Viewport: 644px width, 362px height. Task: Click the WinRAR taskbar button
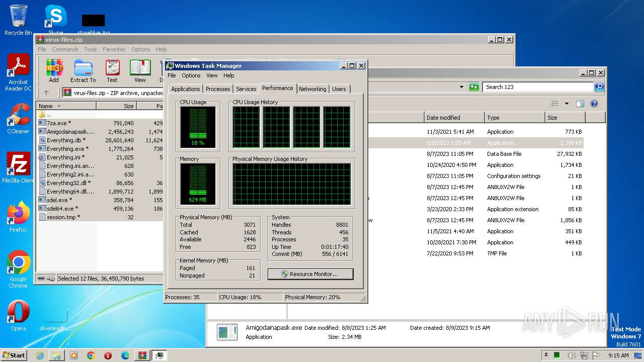[x=142, y=355]
